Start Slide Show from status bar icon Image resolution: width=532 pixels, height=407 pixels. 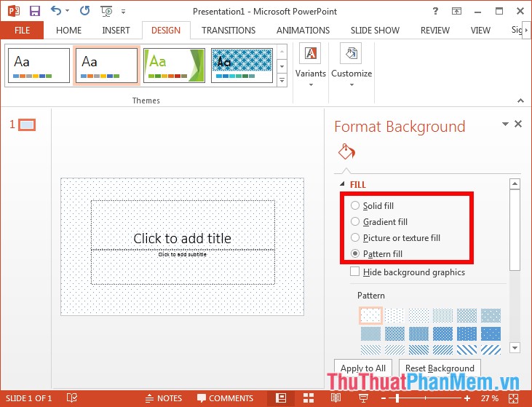[x=363, y=398]
